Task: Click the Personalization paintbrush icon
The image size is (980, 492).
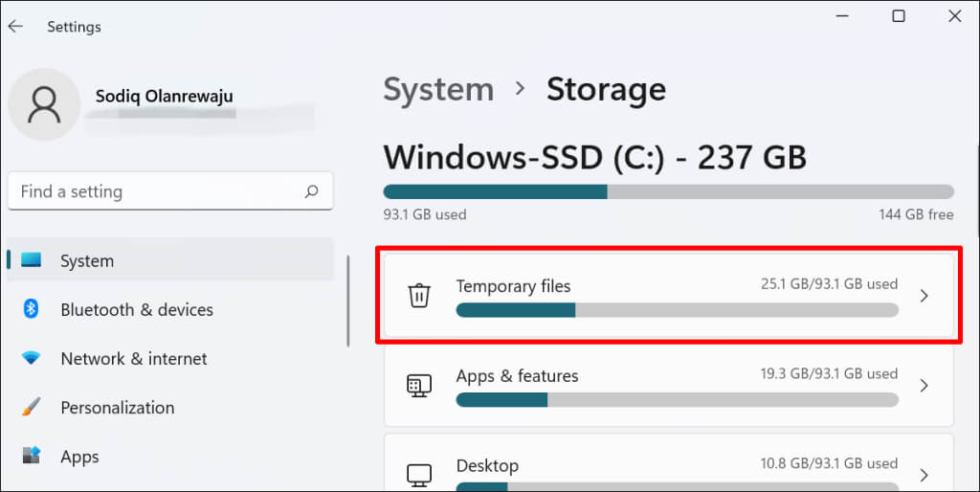Action: coord(32,408)
